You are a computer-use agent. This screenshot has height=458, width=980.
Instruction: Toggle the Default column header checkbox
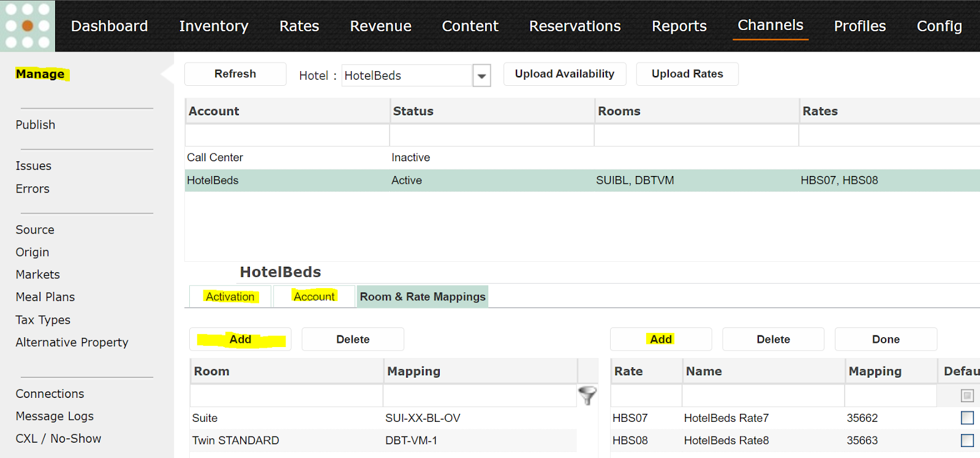(967, 395)
